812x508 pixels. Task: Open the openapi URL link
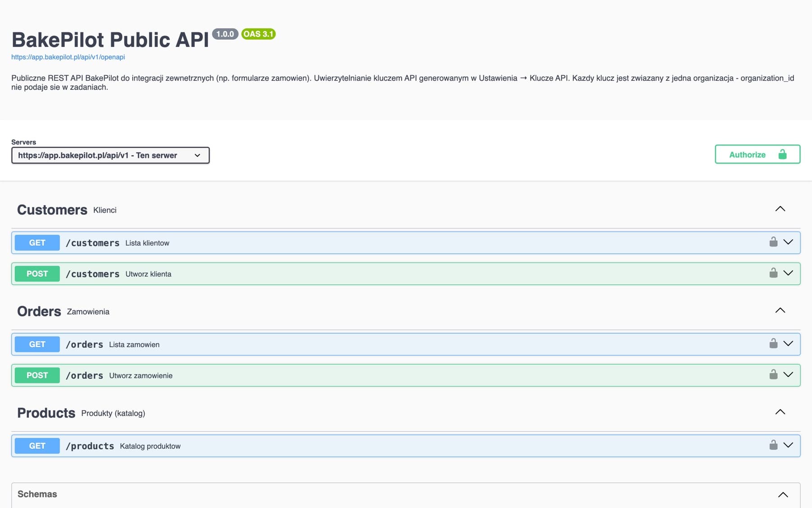(x=68, y=57)
